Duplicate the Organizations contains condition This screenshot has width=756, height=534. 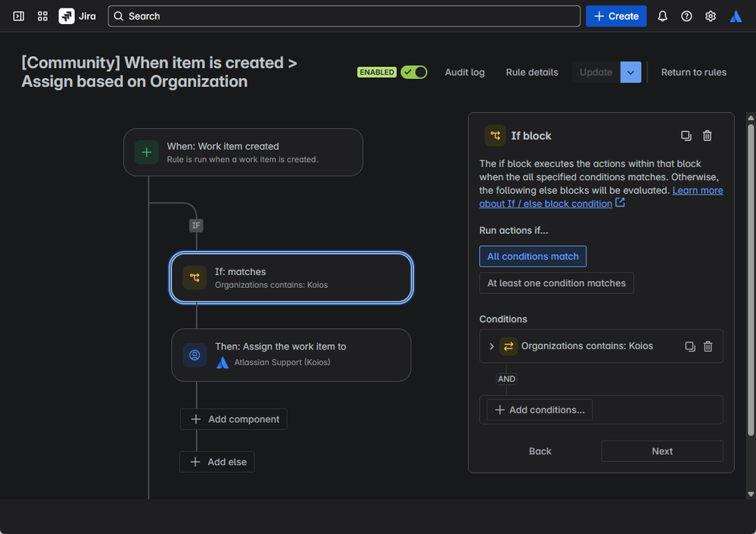click(690, 346)
